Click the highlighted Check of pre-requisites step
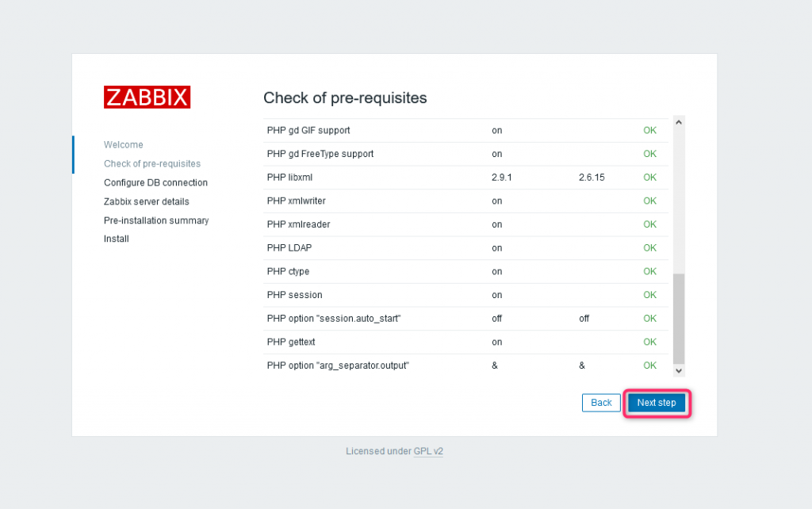Viewport: 812px width, 509px height. point(151,163)
